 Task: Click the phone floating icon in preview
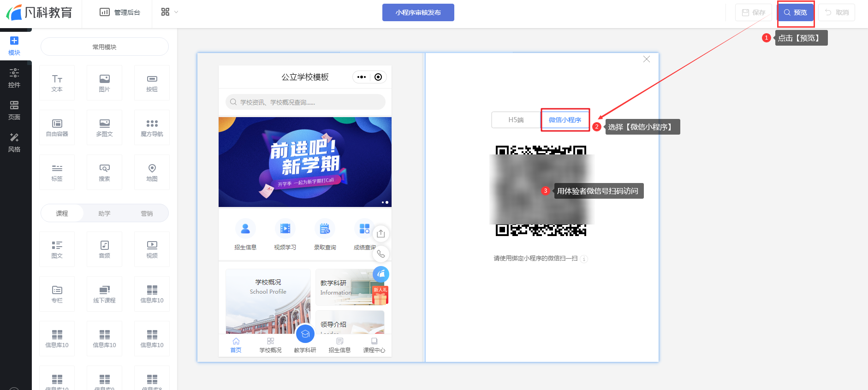pos(381,254)
